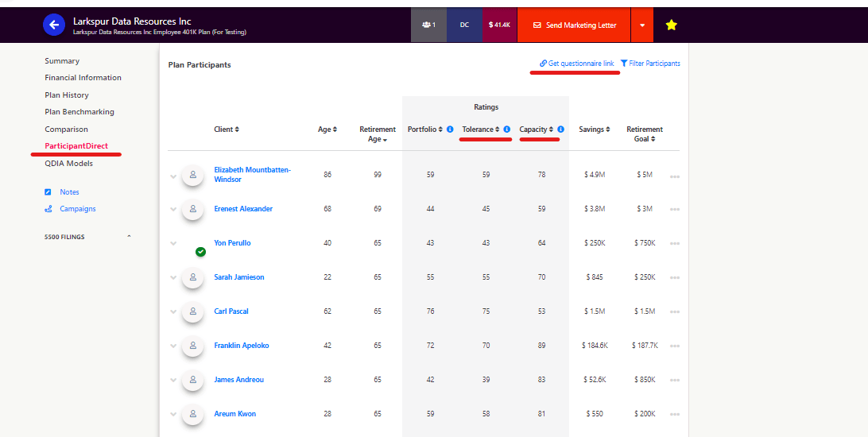The image size is (868, 437).
Task: Click the Tolerance rating info icon
Action: click(x=506, y=130)
